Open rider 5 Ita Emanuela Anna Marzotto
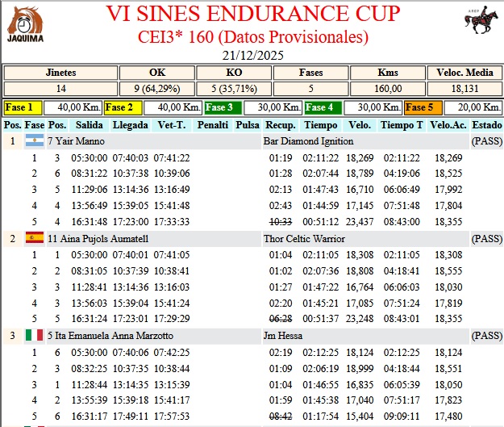Screen dimensions: 504x427 tap(110, 335)
